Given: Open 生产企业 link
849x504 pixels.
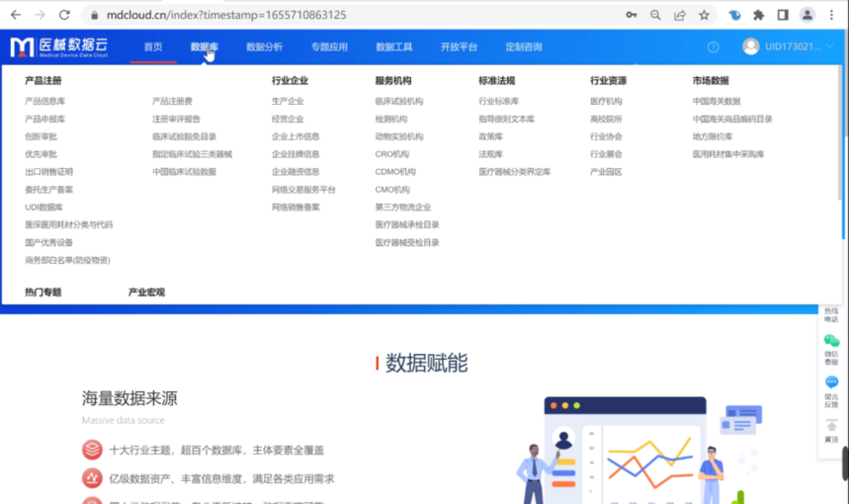Looking at the screenshot, I should [288, 101].
